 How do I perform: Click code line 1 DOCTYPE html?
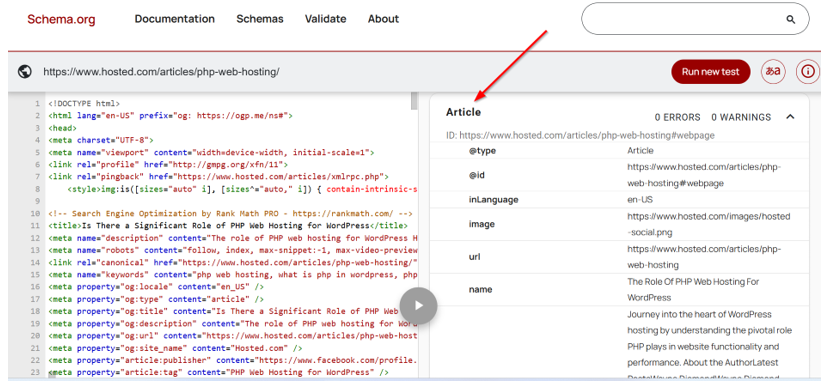click(x=84, y=104)
